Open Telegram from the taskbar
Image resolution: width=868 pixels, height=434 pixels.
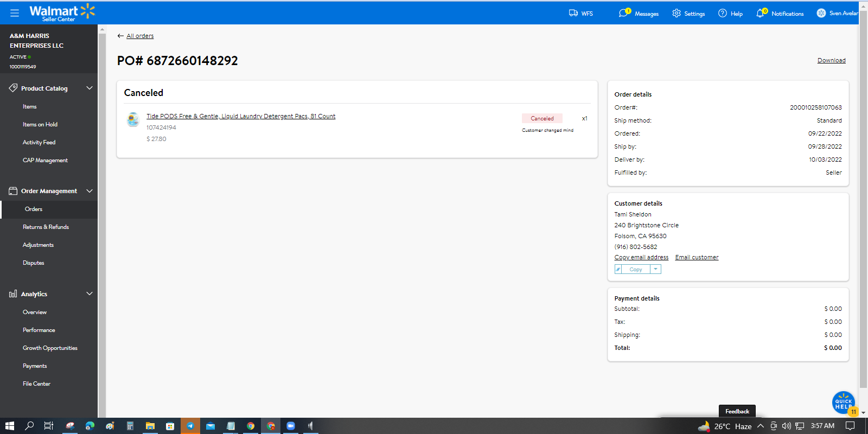click(190, 426)
